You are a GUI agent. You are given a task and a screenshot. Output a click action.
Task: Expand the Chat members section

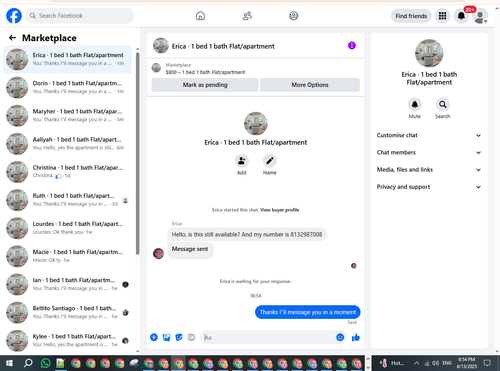pos(429,152)
